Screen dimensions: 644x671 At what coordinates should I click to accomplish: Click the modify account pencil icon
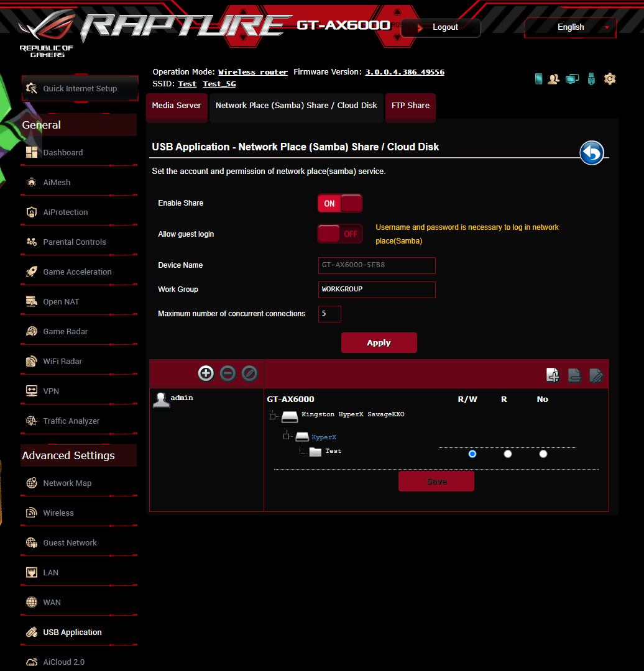pyautogui.click(x=250, y=373)
